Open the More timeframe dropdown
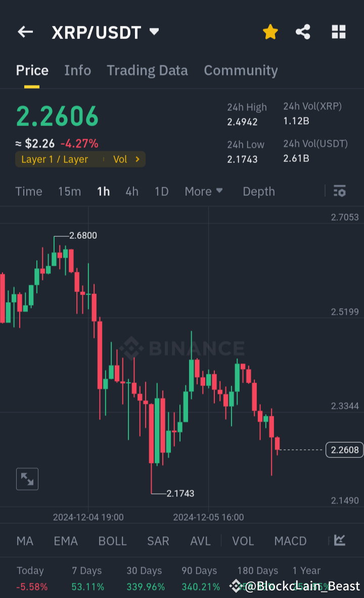This screenshot has height=598, width=364. pyautogui.click(x=204, y=191)
